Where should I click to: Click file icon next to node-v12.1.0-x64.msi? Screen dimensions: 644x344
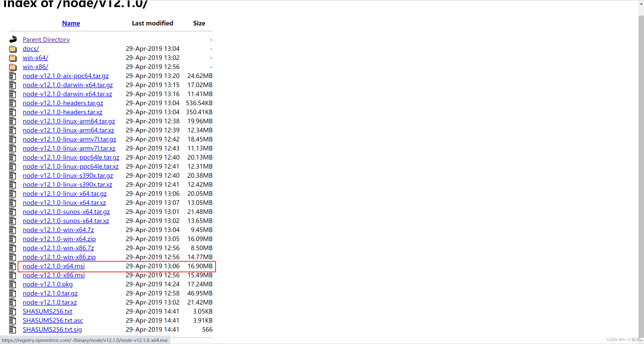[x=13, y=266]
